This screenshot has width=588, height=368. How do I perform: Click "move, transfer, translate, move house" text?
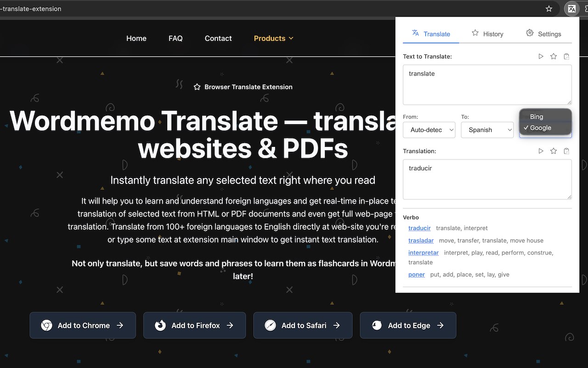[x=491, y=241]
